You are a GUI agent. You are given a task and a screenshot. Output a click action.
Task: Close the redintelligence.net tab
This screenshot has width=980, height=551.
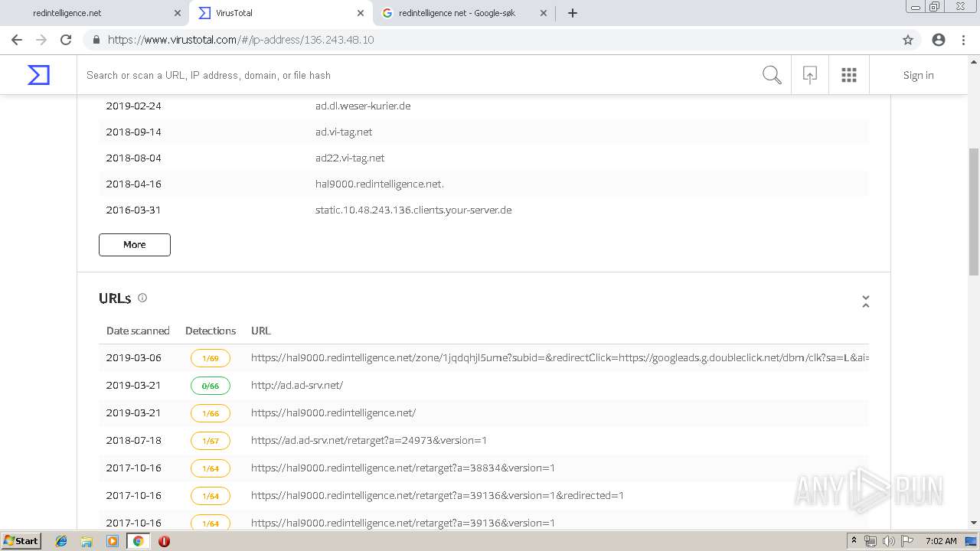point(178,13)
